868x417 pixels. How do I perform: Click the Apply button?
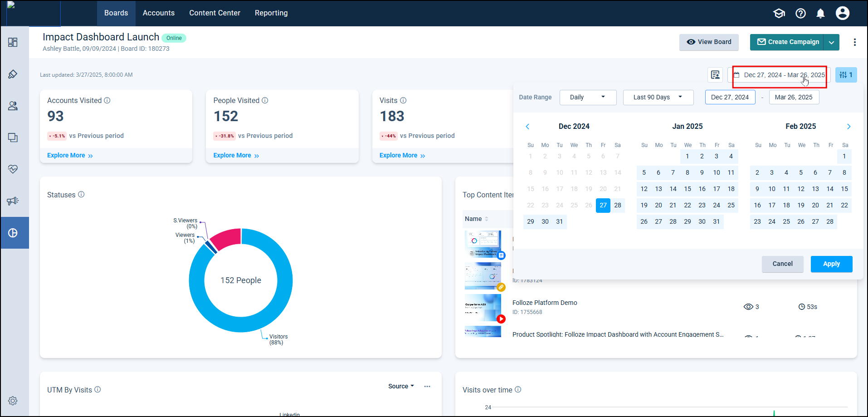click(x=831, y=264)
